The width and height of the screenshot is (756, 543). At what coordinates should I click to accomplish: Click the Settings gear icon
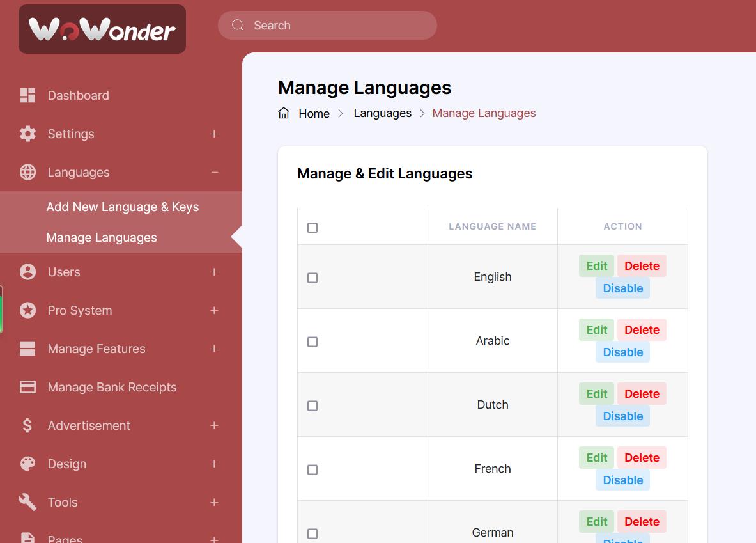coord(27,134)
